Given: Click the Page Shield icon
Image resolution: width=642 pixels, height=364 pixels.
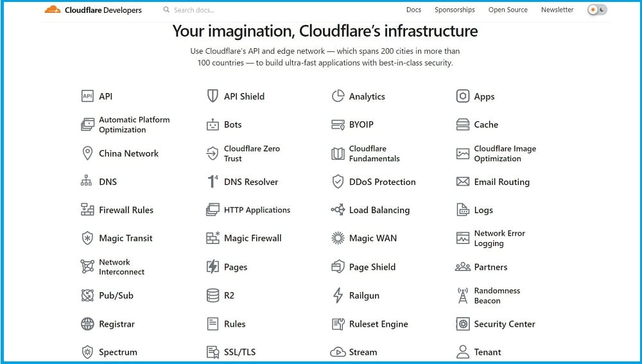Looking at the screenshot, I should coord(338,266).
